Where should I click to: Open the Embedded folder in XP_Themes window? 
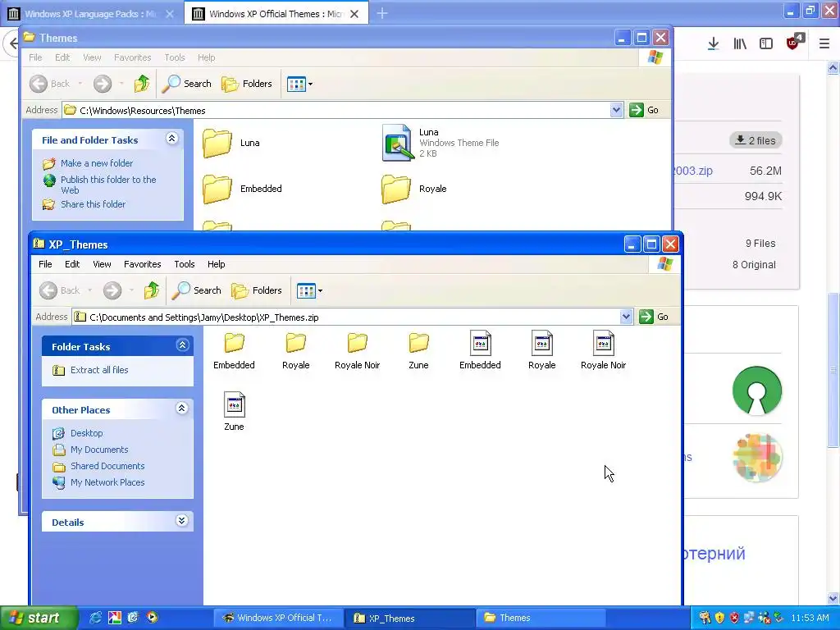pyautogui.click(x=234, y=351)
